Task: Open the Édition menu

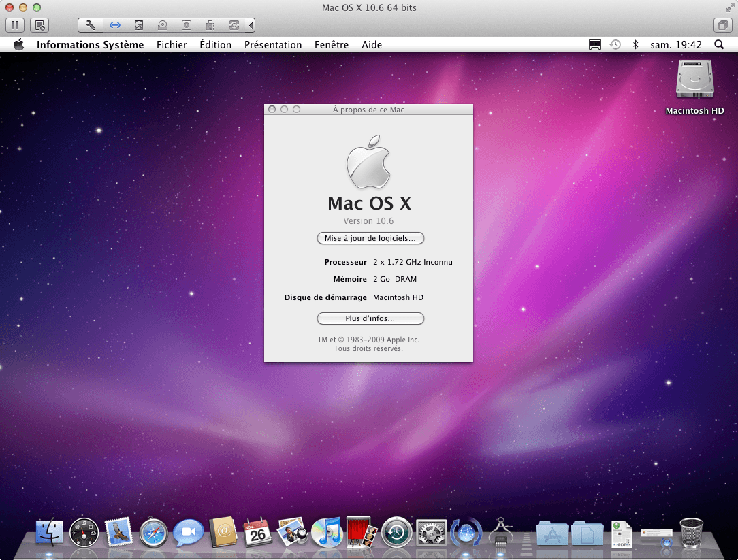Action: tap(216, 45)
